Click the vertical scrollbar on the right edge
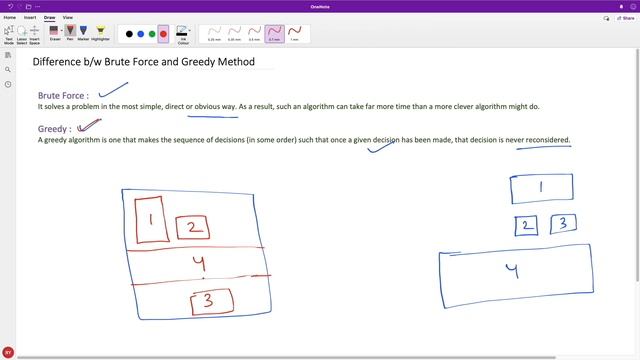The width and height of the screenshot is (640, 360). click(638, 165)
